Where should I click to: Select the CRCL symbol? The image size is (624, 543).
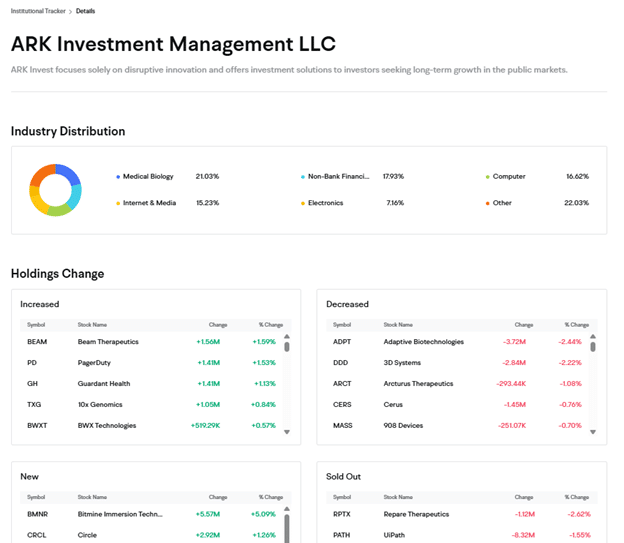tap(37, 535)
